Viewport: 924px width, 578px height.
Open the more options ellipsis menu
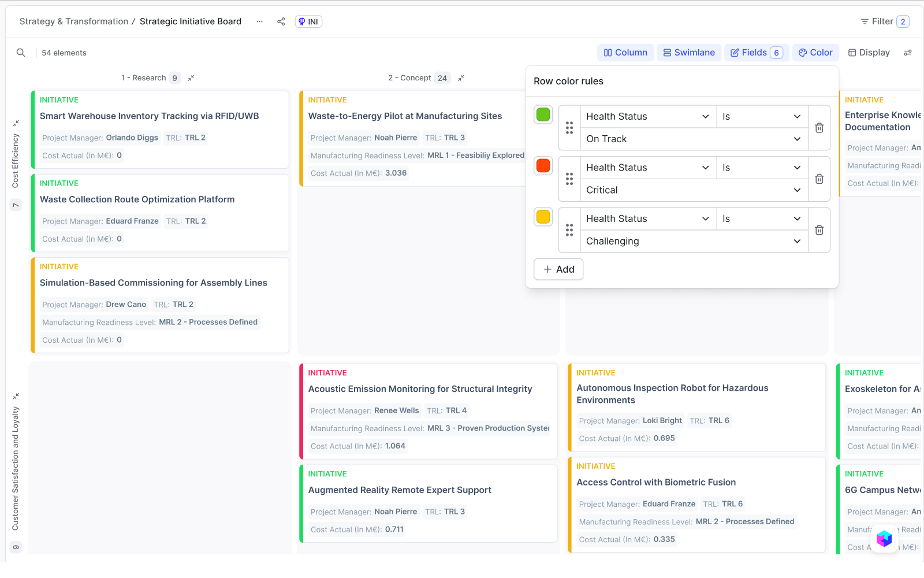click(x=260, y=21)
